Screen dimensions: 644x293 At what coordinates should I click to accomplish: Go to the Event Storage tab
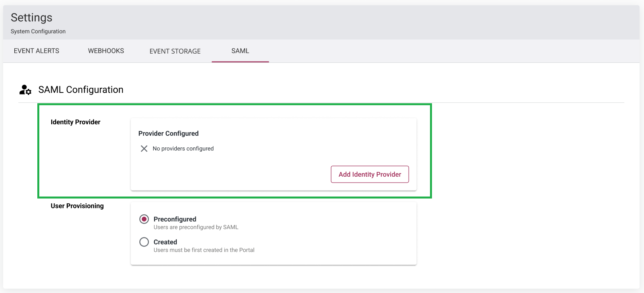click(175, 51)
